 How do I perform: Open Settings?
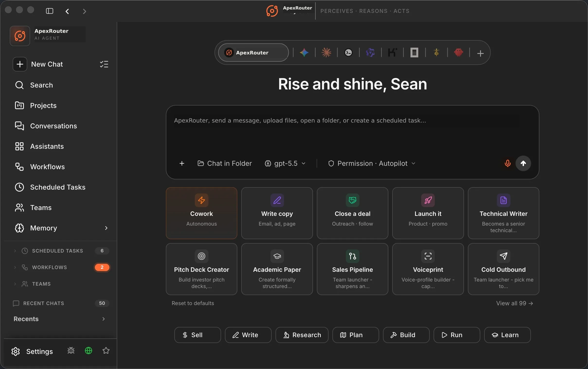(32, 351)
